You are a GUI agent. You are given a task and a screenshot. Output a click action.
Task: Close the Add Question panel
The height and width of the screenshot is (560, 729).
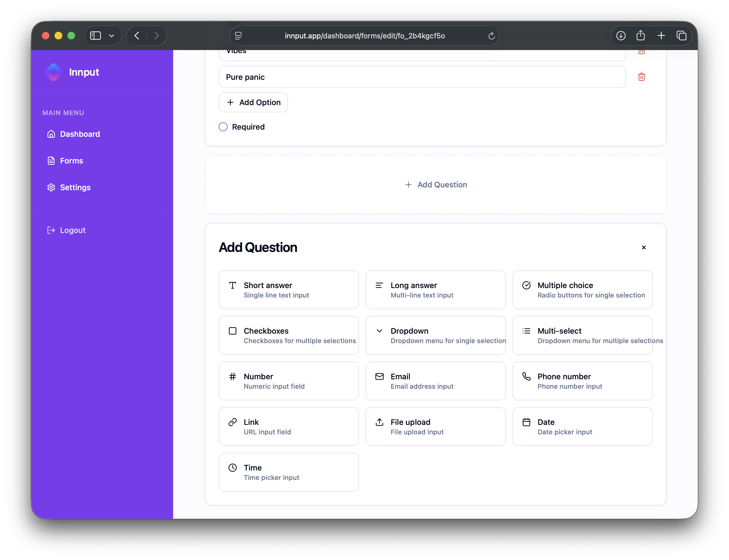coord(644,247)
